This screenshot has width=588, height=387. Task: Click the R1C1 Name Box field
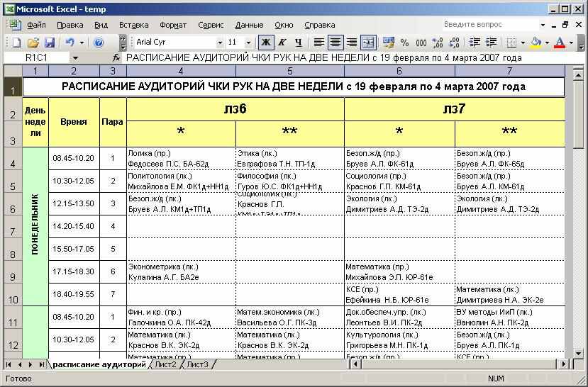36,57
